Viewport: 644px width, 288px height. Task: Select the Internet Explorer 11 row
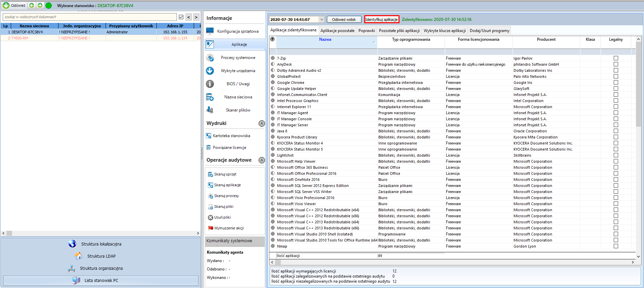[x=452, y=107]
